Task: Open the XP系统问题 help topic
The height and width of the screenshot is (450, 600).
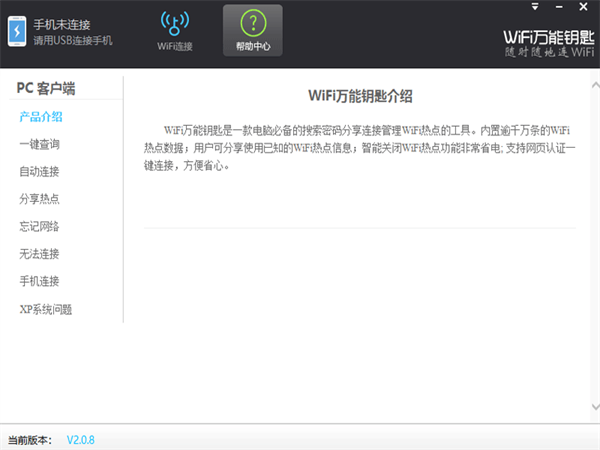Action: coord(46,309)
